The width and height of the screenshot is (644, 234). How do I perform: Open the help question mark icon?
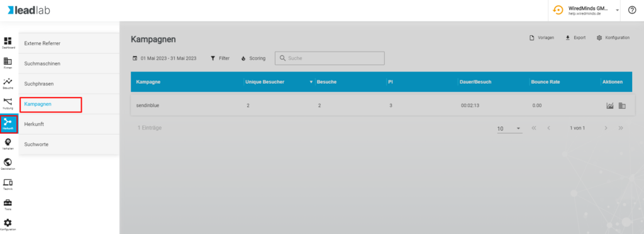[x=632, y=10]
